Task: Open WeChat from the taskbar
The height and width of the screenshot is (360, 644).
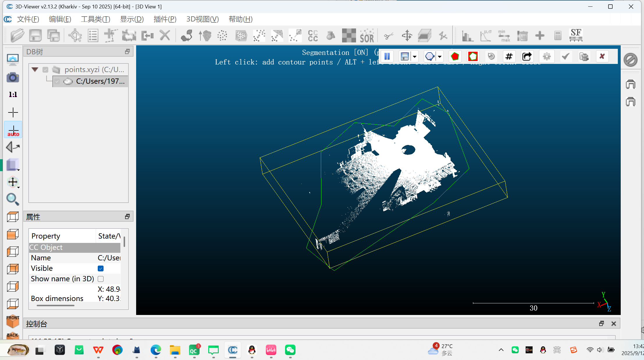Action: click(x=290, y=350)
